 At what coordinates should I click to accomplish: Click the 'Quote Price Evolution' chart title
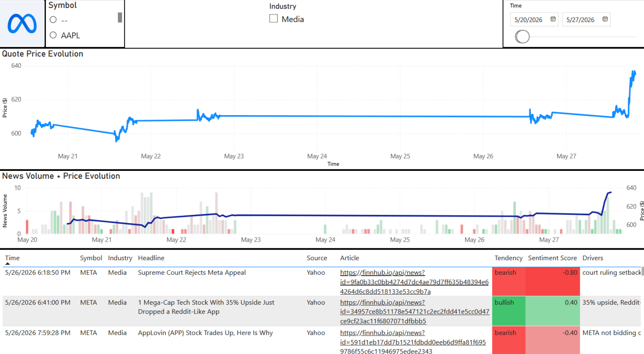[x=43, y=54]
